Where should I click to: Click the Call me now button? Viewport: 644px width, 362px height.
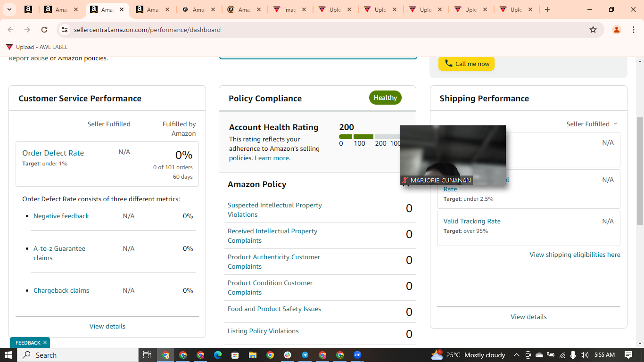pos(466,64)
